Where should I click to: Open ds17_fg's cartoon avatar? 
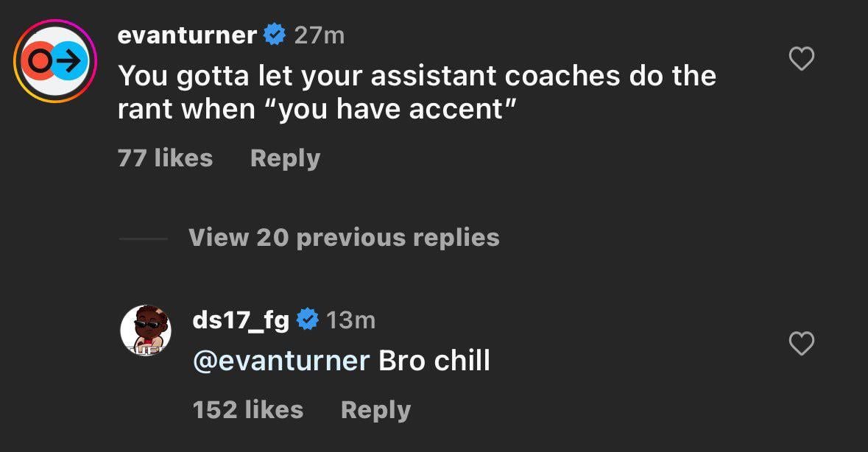146,331
